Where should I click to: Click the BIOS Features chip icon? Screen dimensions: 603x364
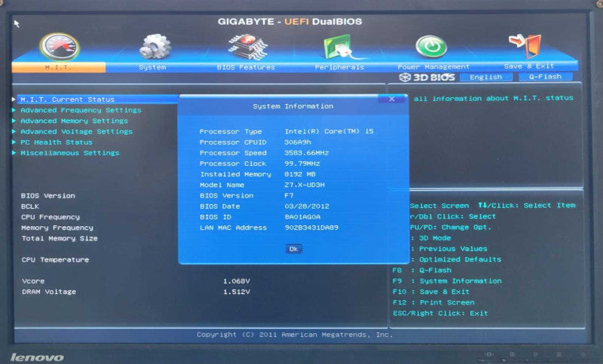(x=248, y=47)
